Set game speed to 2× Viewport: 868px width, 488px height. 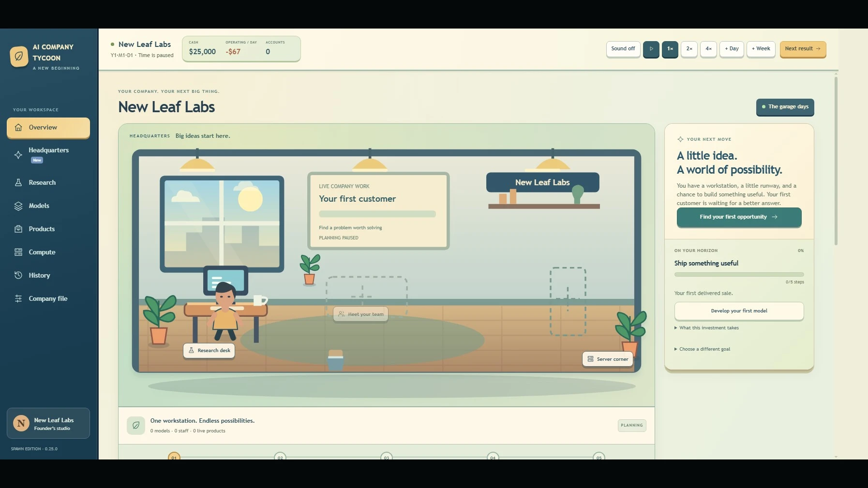[x=689, y=49]
